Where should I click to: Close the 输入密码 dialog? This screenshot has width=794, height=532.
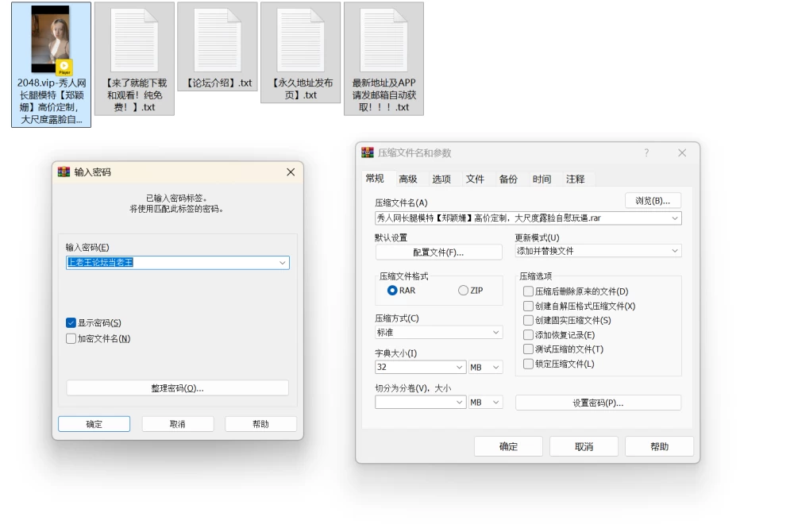pyautogui.click(x=291, y=172)
